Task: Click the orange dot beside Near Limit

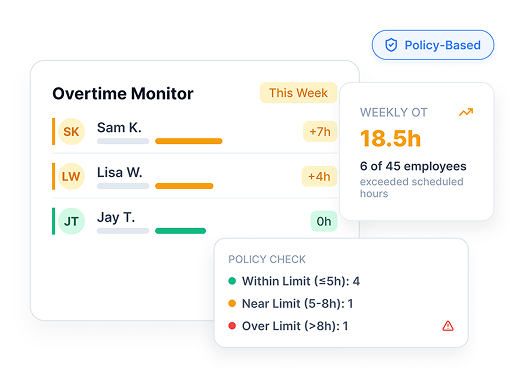Action: coord(232,303)
